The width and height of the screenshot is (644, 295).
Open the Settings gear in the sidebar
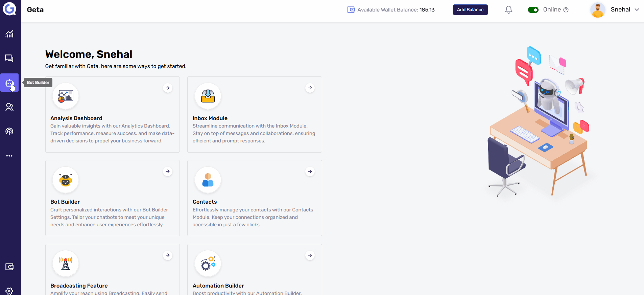click(9, 291)
